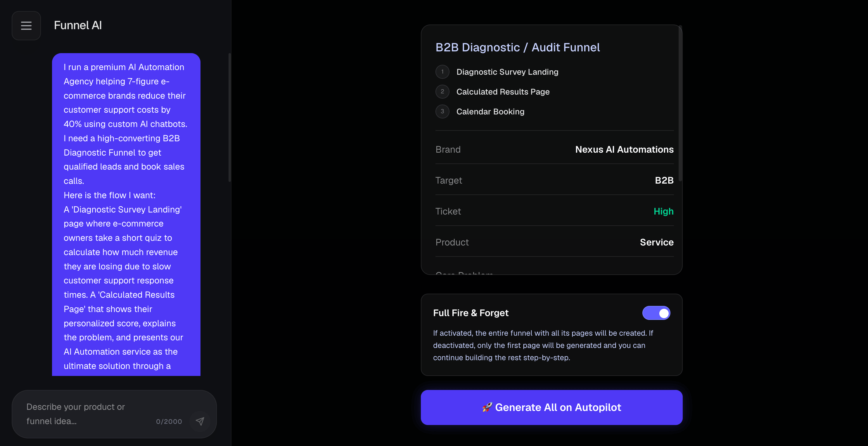Screen dimensions: 868x446
Task: Click the step 3 circle icon
Action: pos(442,111)
